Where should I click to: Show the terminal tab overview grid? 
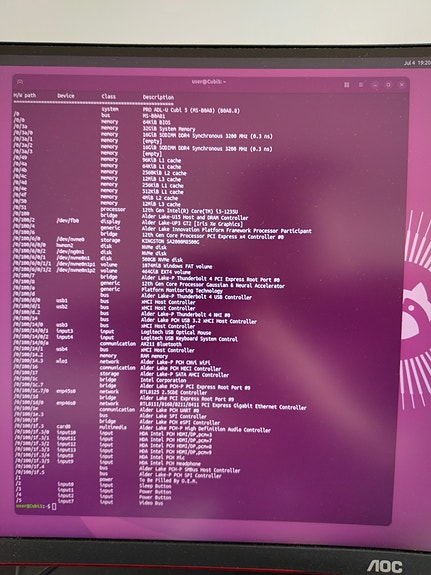347,85
